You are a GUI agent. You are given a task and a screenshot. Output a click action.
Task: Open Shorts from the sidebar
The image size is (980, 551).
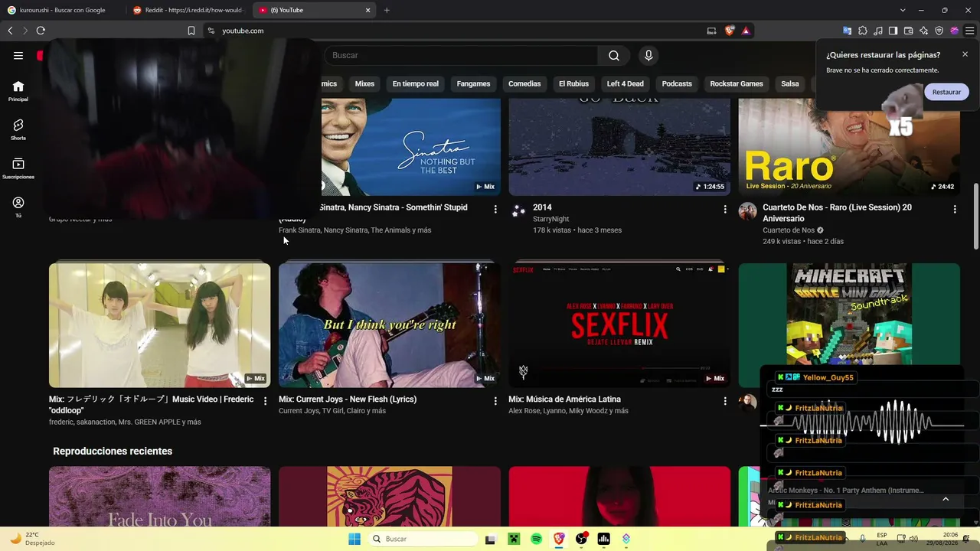tap(18, 129)
